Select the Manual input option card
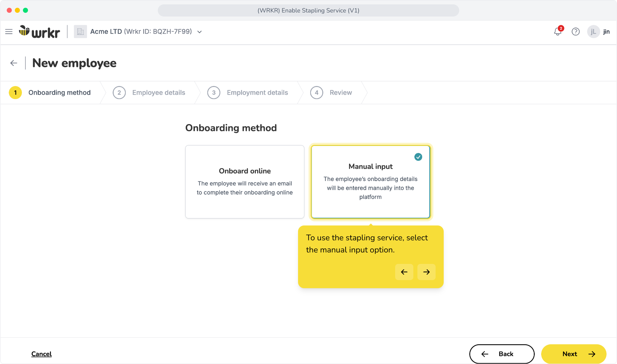The image size is (617, 364). tap(371, 182)
